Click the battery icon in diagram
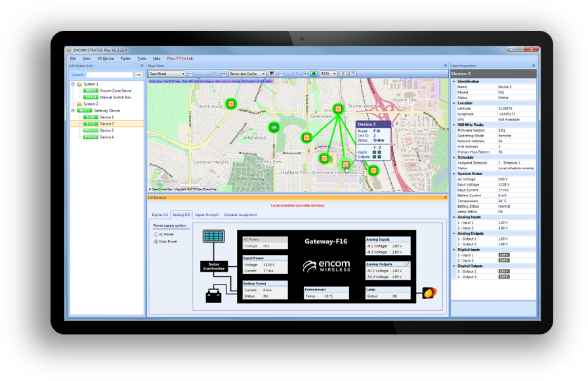588x381 pixels. click(214, 296)
